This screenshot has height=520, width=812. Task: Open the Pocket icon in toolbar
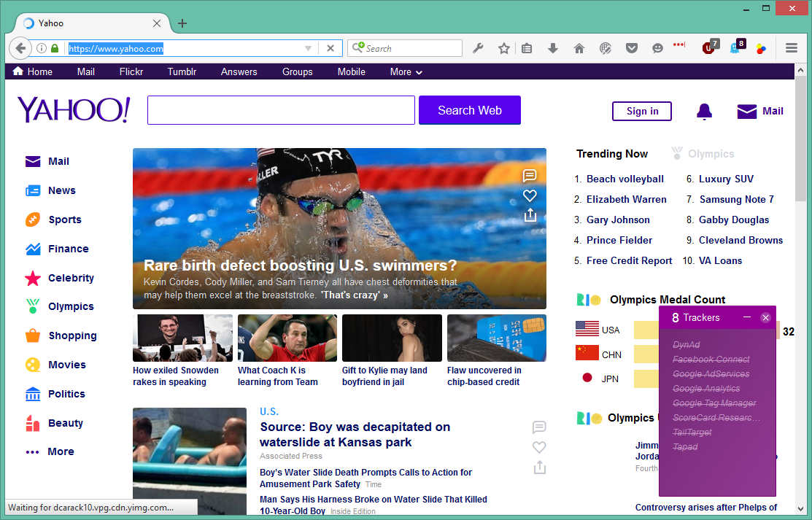click(x=632, y=48)
